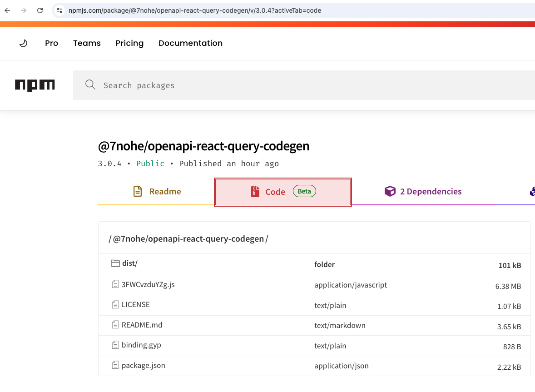Click the search magnifier icon
The height and width of the screenshot is (392, 535).
coord(90,84)
